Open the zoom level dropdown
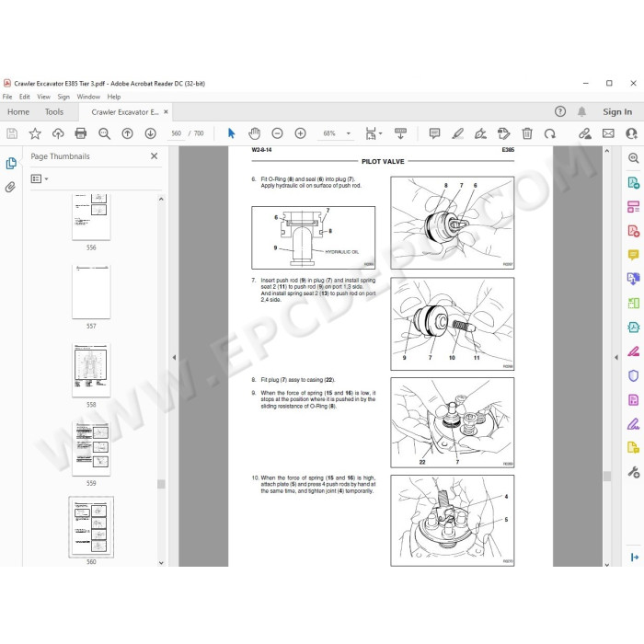The image size is (644, 644). point(349,133)
